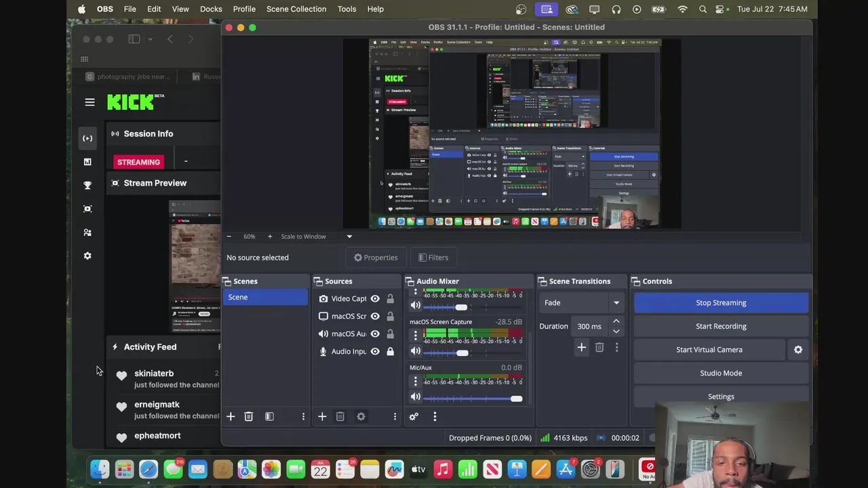Open advanced audio properties gears icon

coord(414,416)
